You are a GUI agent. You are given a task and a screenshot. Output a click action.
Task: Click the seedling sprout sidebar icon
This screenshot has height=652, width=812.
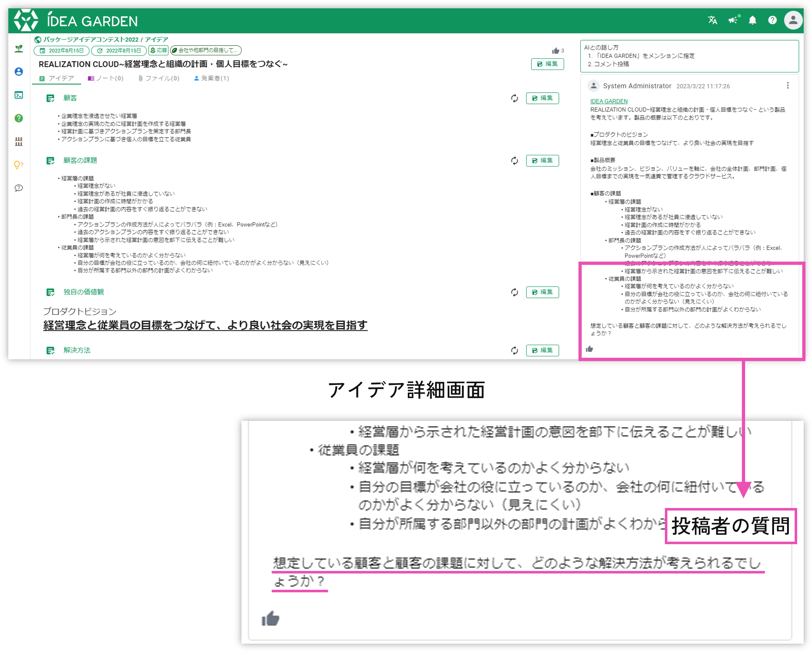coord(18,48)
